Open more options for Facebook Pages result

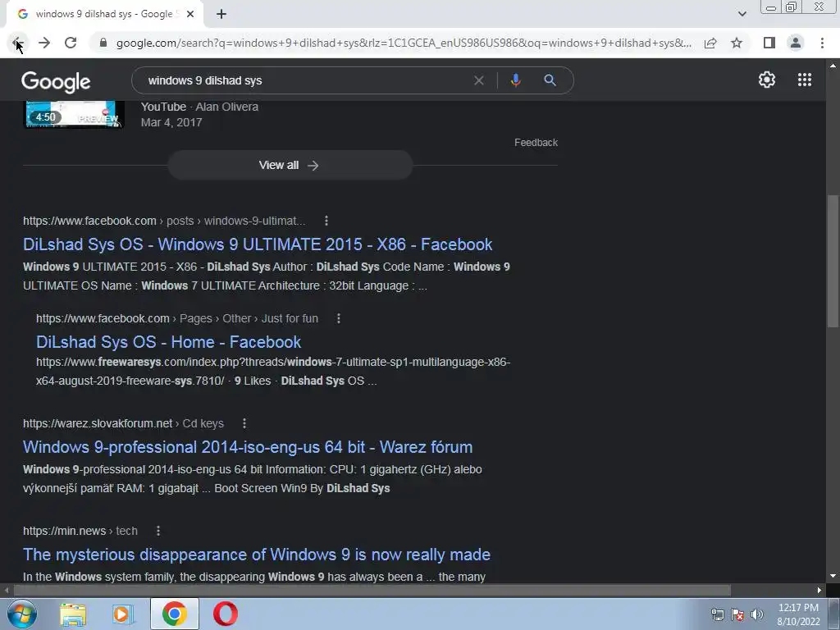coord(338,318)
